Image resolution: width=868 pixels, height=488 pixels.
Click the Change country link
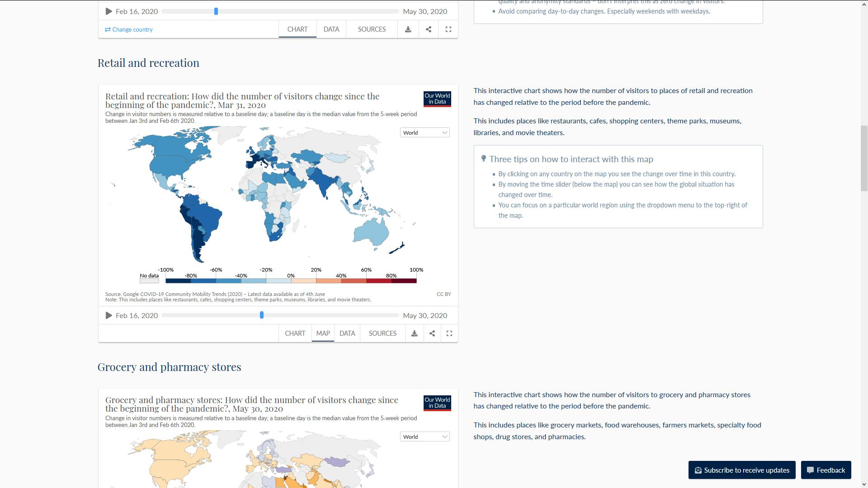tap(129, 29)
